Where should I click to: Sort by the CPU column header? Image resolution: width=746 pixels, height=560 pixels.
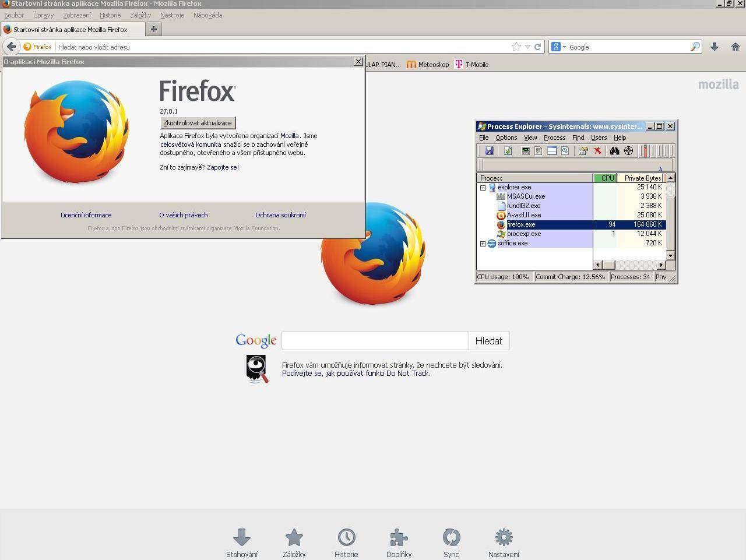point(604,178)
